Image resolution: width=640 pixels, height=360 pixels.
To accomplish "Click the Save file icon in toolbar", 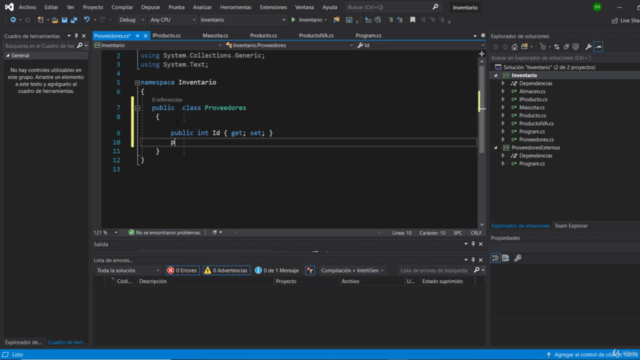I will 64,20.
